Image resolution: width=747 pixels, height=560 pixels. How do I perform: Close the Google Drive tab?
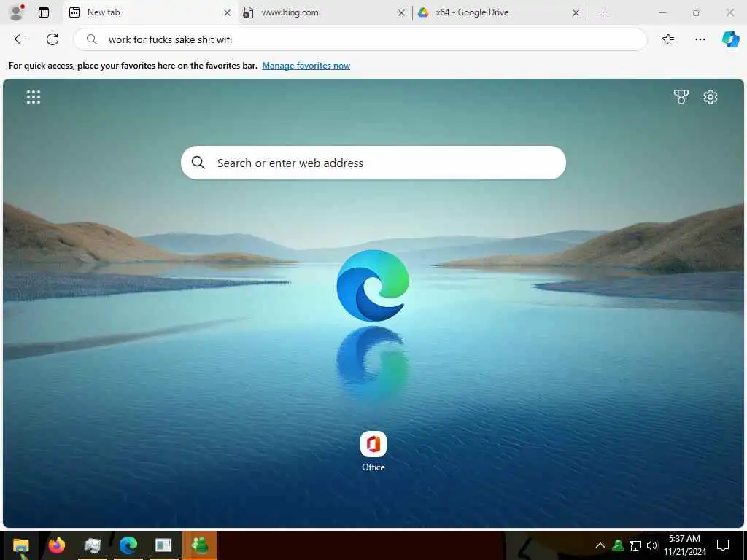tap(576, 13)
